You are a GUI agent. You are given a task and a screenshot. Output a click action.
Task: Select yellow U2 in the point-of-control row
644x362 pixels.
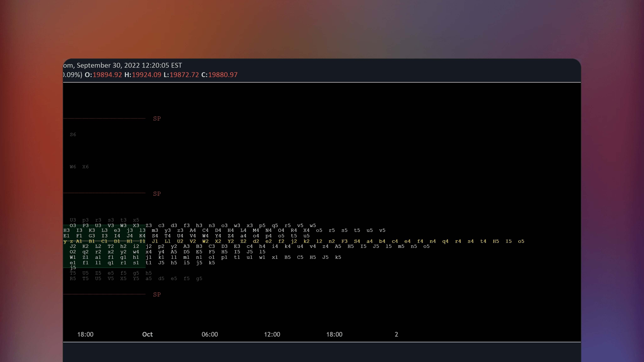[180, 241]
